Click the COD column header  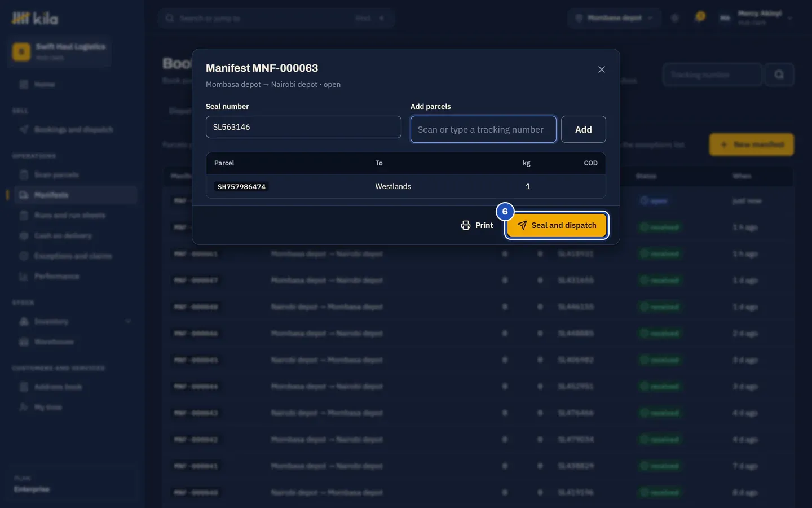tap(590, 163)
